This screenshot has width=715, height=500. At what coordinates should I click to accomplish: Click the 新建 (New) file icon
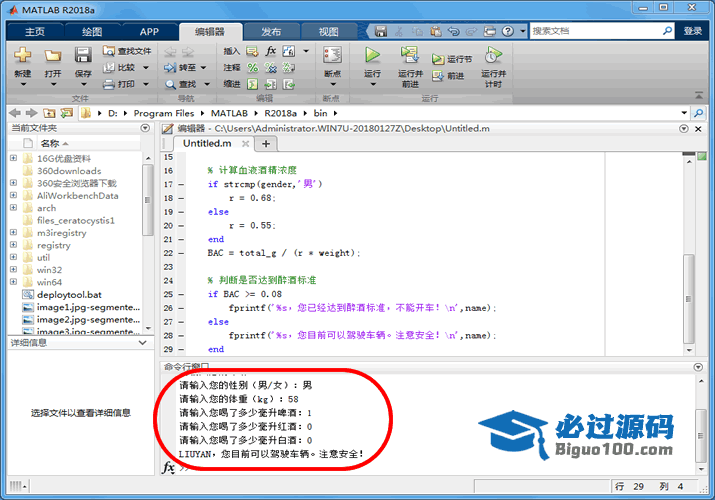click(x=22, y=56)
